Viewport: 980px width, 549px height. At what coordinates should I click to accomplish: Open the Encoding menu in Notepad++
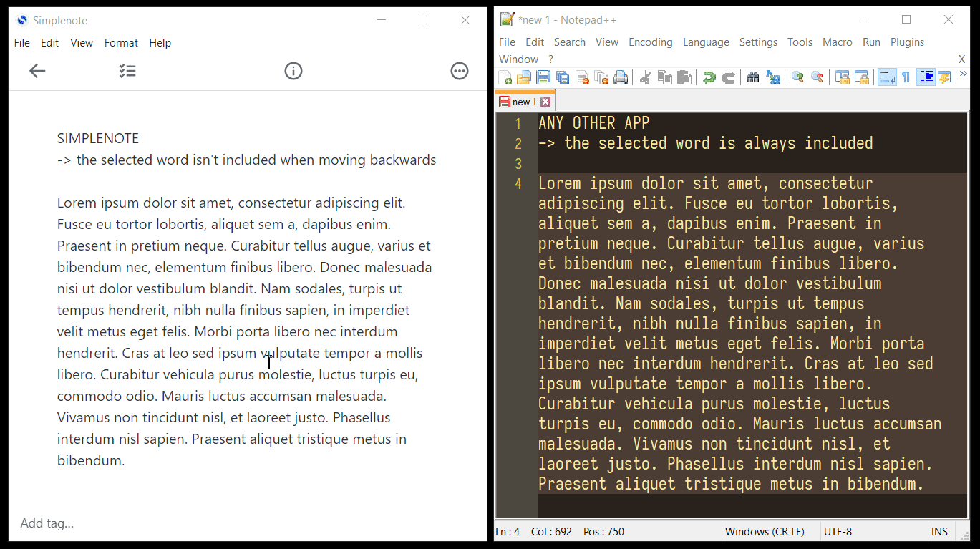click(651, 42)
